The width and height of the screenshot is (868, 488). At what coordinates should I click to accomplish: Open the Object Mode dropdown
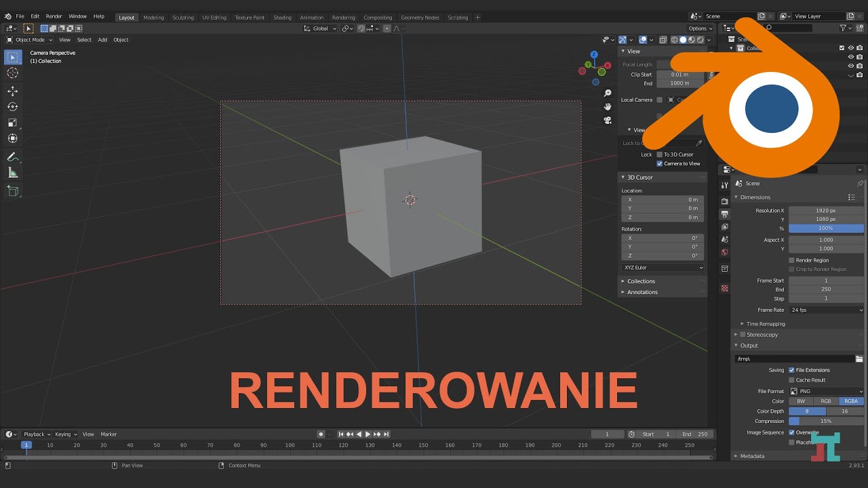pos(29,39)
